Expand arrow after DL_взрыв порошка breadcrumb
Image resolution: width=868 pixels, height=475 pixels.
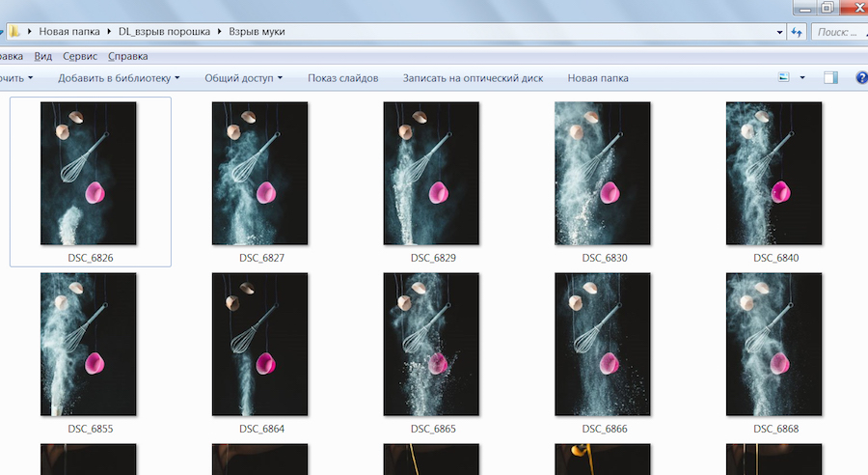[x=219, y=32]
